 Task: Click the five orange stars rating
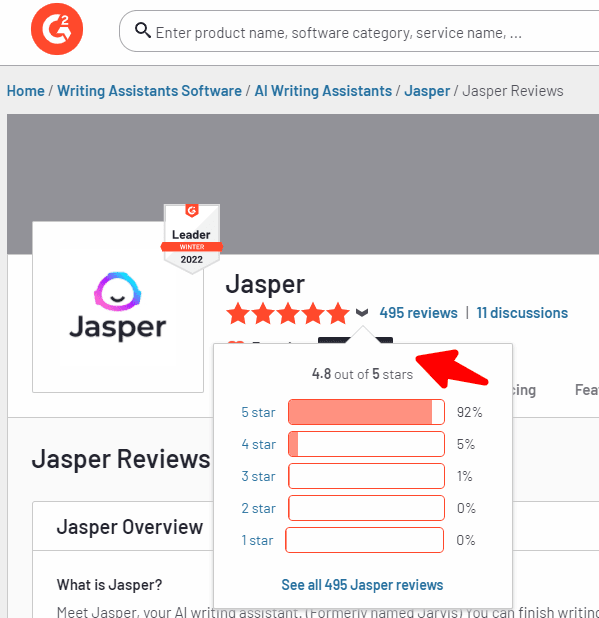click(288, 313)
